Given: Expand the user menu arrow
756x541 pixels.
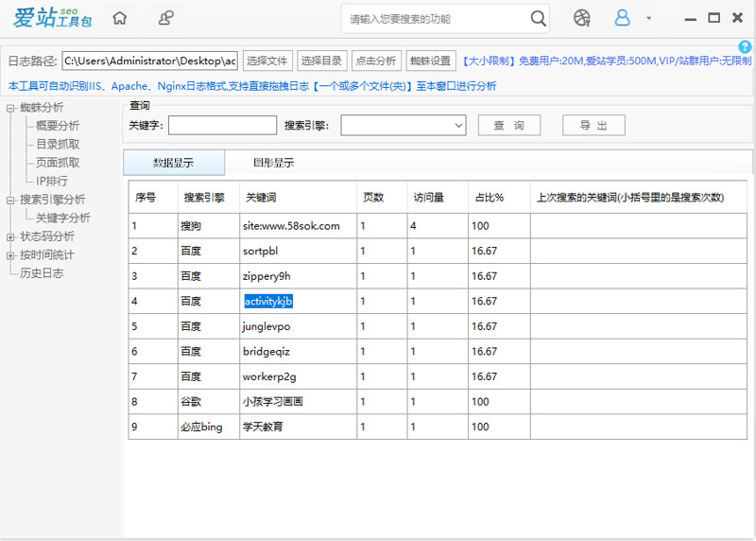Looking at the screenshot, I should point(649,18).
